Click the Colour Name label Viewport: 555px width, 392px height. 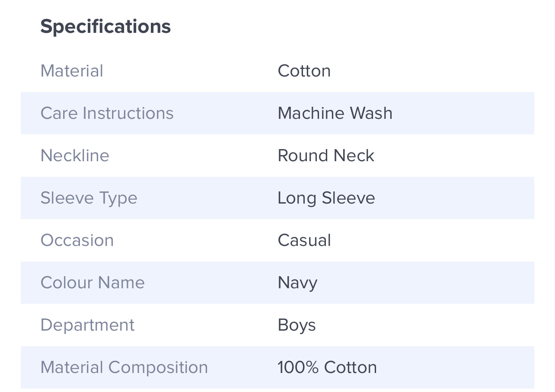click(92, 283)
